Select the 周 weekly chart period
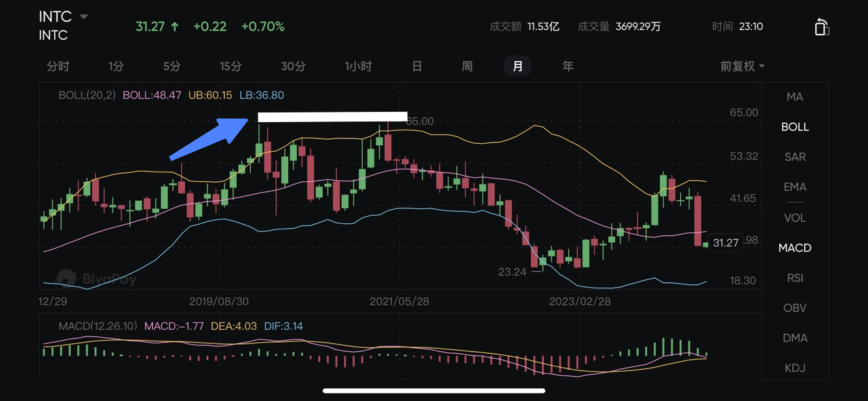The image size is (868, 401). point(467,66)
